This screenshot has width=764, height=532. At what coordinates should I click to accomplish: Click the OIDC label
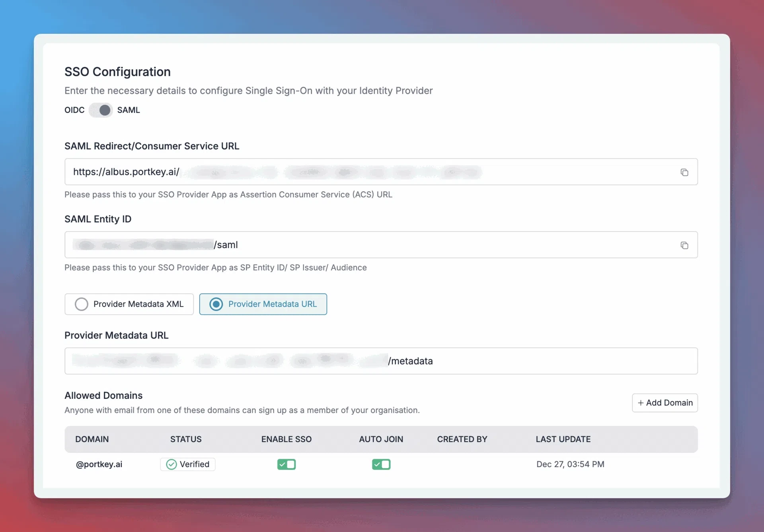tap(74, 110)
